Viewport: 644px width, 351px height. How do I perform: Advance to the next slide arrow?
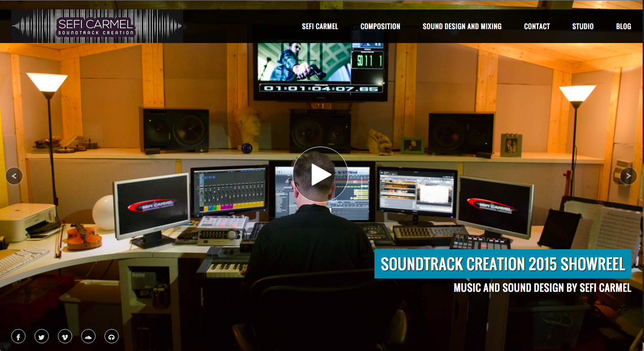tap(628, 176)
